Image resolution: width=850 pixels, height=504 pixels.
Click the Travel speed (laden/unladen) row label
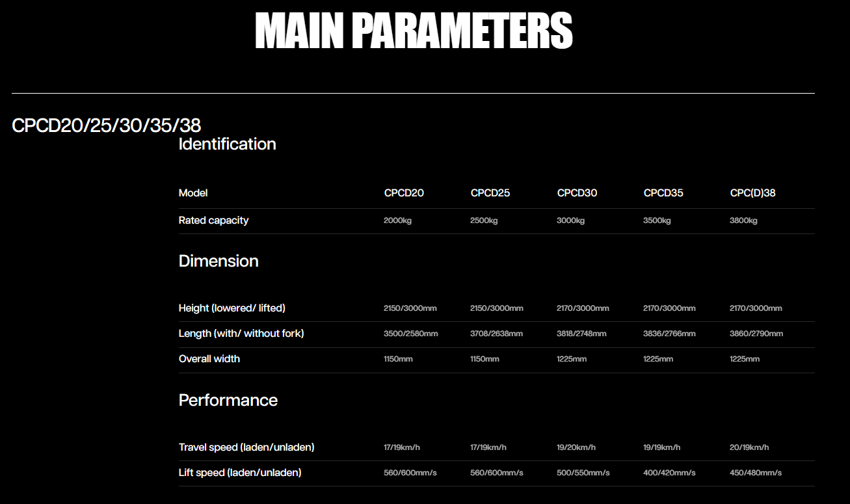(x=246, y=447)
